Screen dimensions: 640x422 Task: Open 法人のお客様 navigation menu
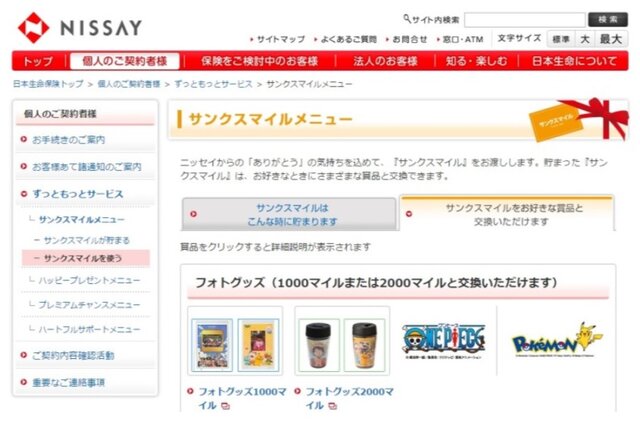(x=385, y=61)
